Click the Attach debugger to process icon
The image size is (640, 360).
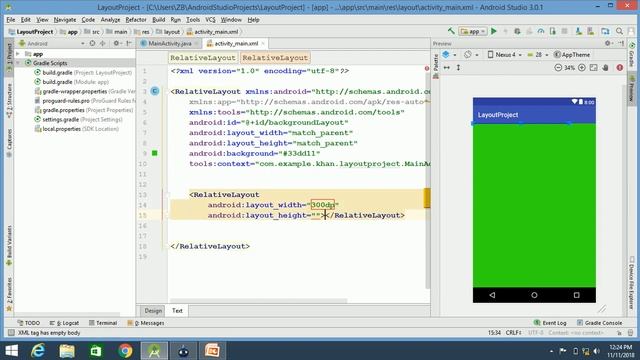[553, 31]
